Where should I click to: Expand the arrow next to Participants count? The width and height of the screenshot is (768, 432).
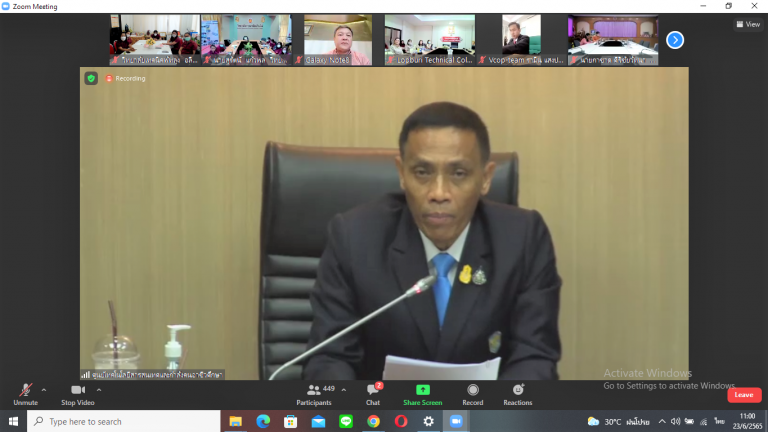344,390
